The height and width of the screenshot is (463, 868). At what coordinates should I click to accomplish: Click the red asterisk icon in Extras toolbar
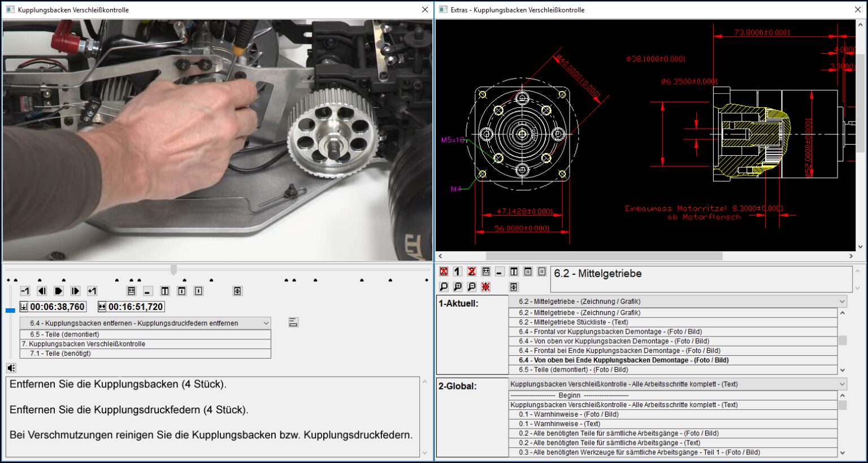485,287
